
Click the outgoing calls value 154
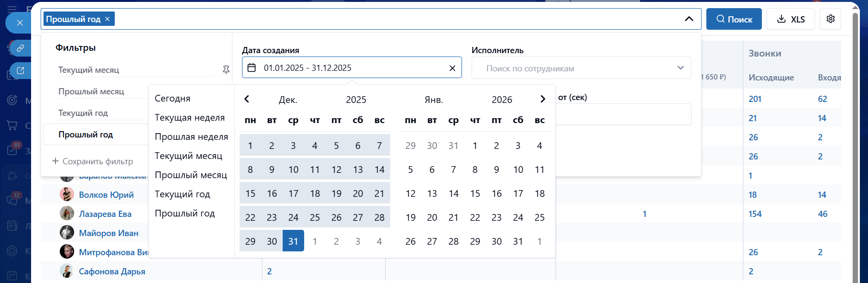pyautogui.click(x=755, y=214)
